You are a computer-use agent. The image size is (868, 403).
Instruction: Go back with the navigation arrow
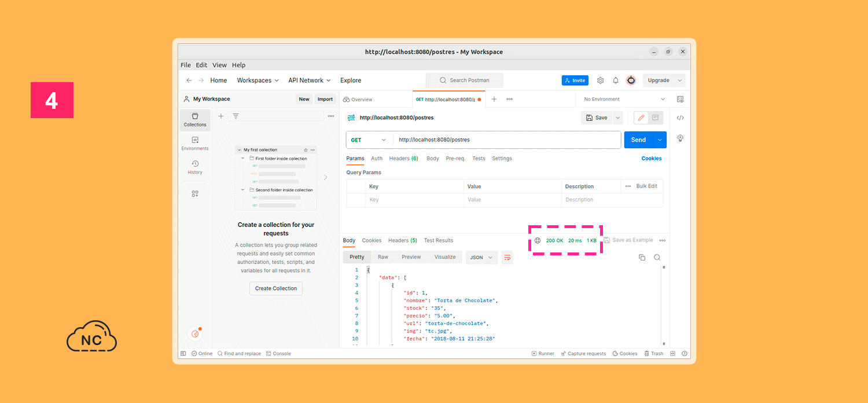coord(189,80)
